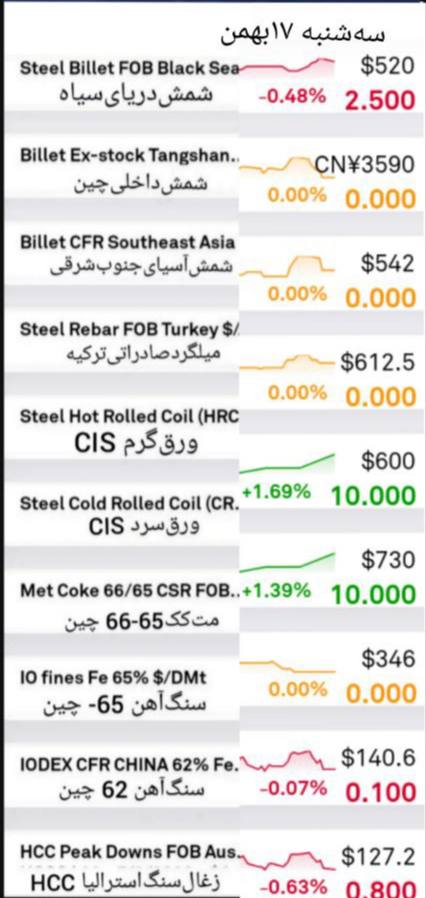The width and height of the screenshot is (426, 898).
Task: Click the Tangshan billet orange sparkline
Action: click(x=286, y=166)
